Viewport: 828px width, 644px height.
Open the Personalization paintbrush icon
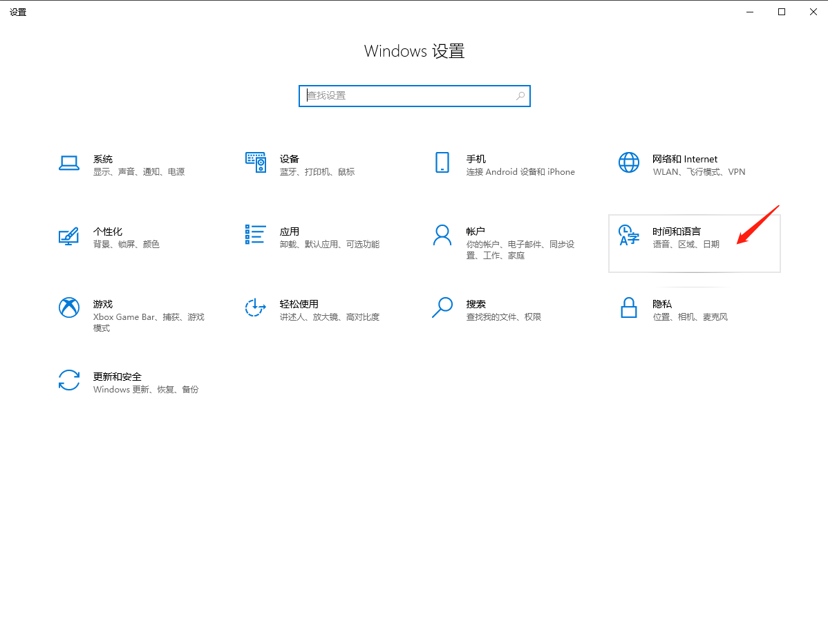point(68,236)
